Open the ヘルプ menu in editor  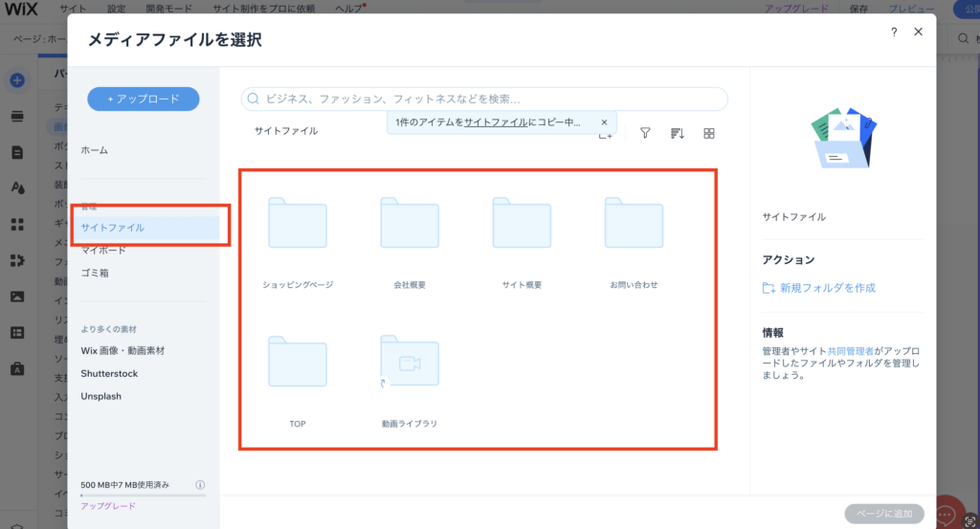pyautogui.click(x=348, y=9)
